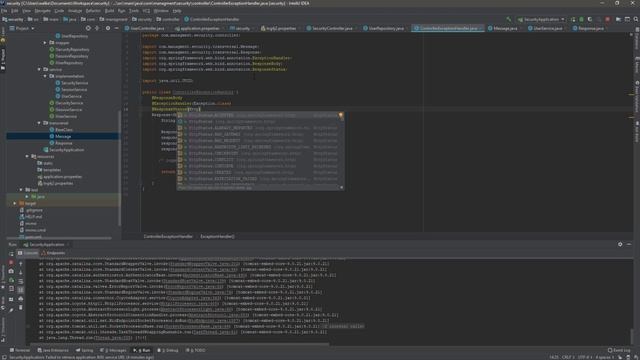Image resolution: width=640 pixels, height=360 pixels.
Task: Choose HttpStatus.ACCEPTED completion suggestion
Action: pyautogui.click(x=260, y=116)
